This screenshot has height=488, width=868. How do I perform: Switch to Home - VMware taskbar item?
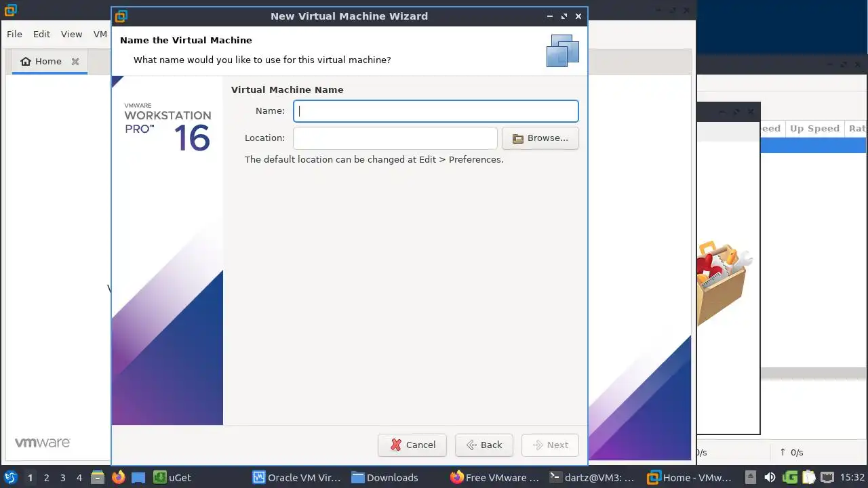coord(690,478)
